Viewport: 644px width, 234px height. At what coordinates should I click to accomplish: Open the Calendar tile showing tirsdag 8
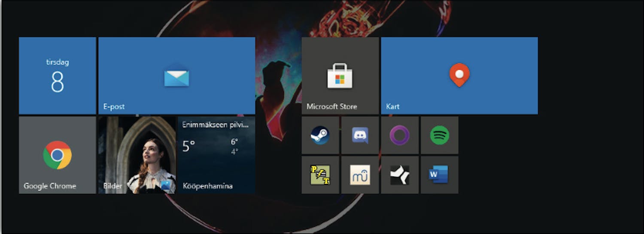(x=58, y=75)
